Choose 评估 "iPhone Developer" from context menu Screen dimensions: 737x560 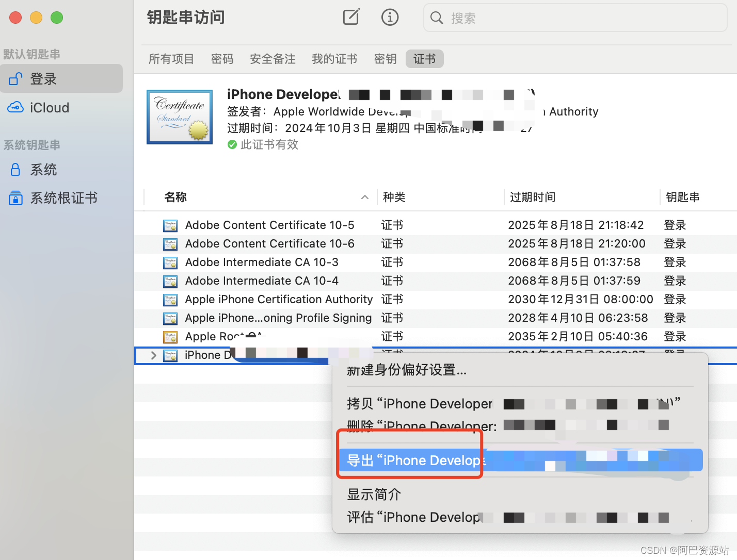tap(520, 517)
